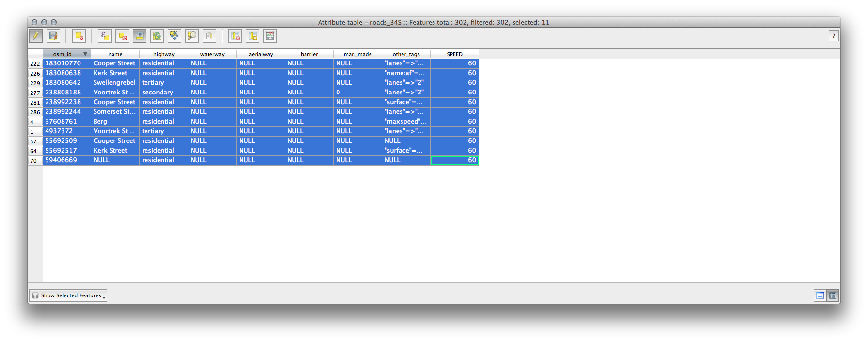The width and height of the screenshot is (868, 342).
Task: Toggle editing mode with the pencil icon
Action: 36,36
